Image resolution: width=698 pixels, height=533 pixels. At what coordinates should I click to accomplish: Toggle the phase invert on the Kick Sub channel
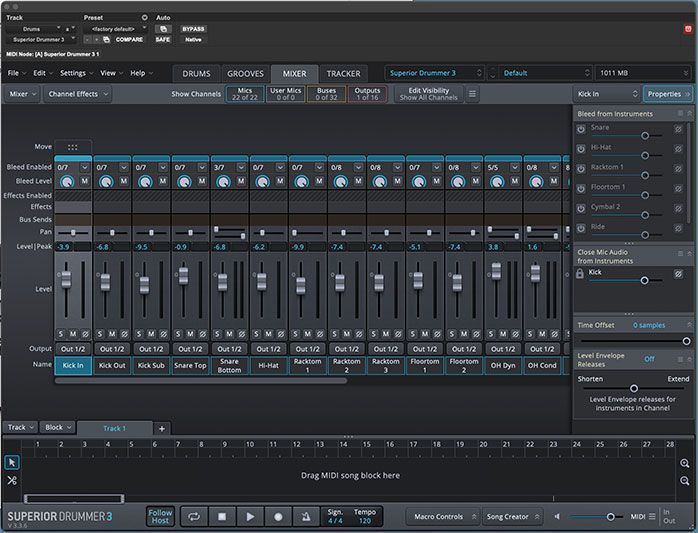pos(163,334)
